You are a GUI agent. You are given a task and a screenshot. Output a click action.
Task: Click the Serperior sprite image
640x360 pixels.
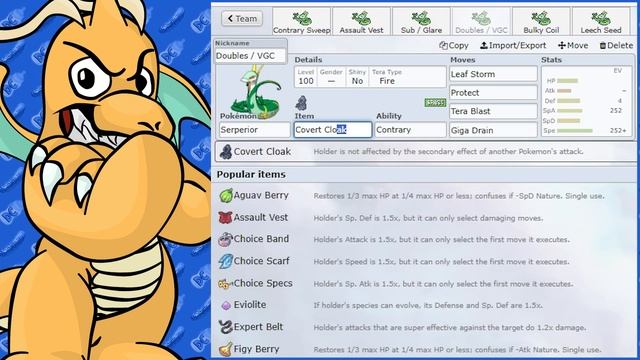pos(256,93)
